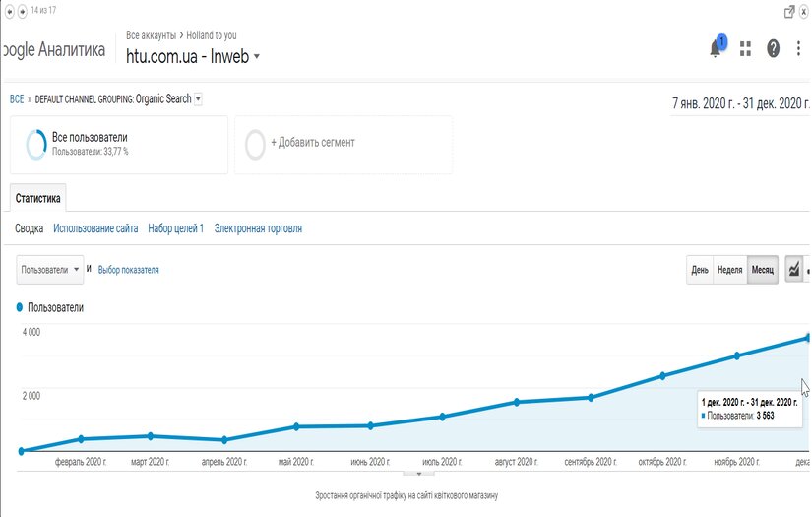Set chart granularity to День
This screenshot has width=812, height=517.
(x=700, y=270)
